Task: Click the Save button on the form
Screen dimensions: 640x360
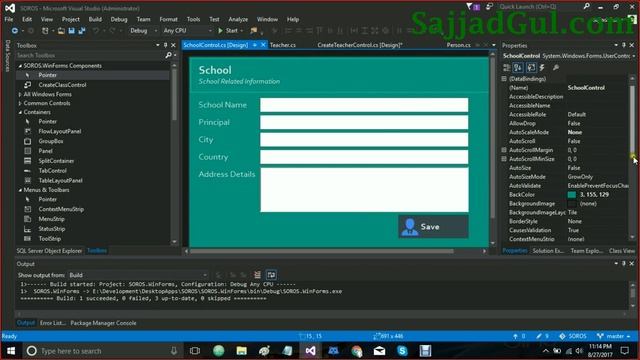Action: (x=433, y=227)
